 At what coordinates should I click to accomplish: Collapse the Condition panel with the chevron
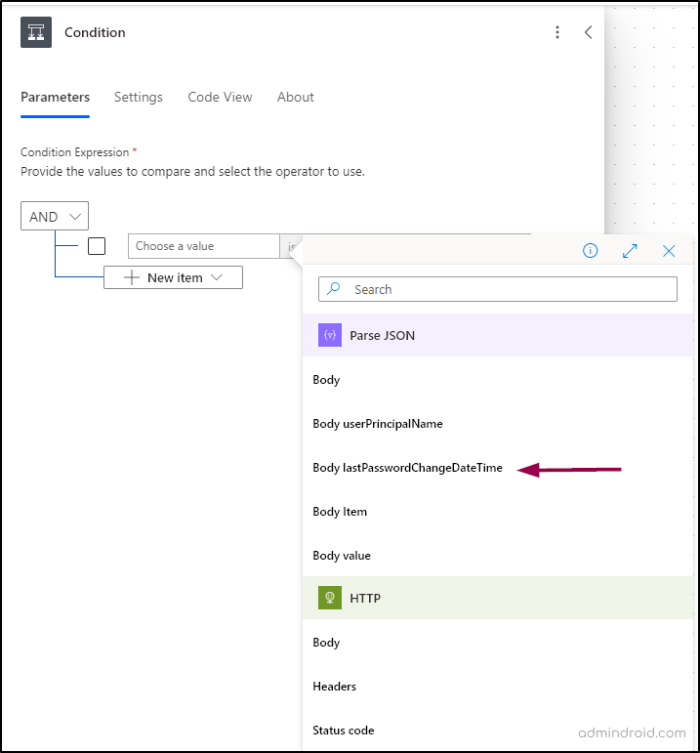pyautogui.click(x=588, y=32)
